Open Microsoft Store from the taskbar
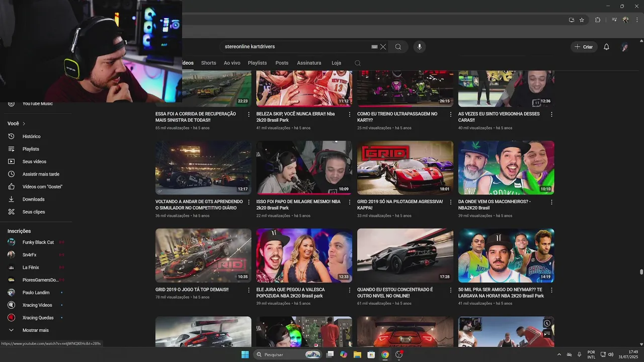Image resolution: width=644 pixels, height=362 pixels. [x=371, y=354]
